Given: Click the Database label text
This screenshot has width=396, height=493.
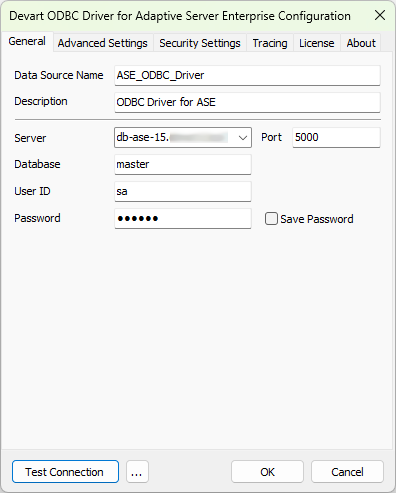Looking at the screenshot, I should [37, 164].
